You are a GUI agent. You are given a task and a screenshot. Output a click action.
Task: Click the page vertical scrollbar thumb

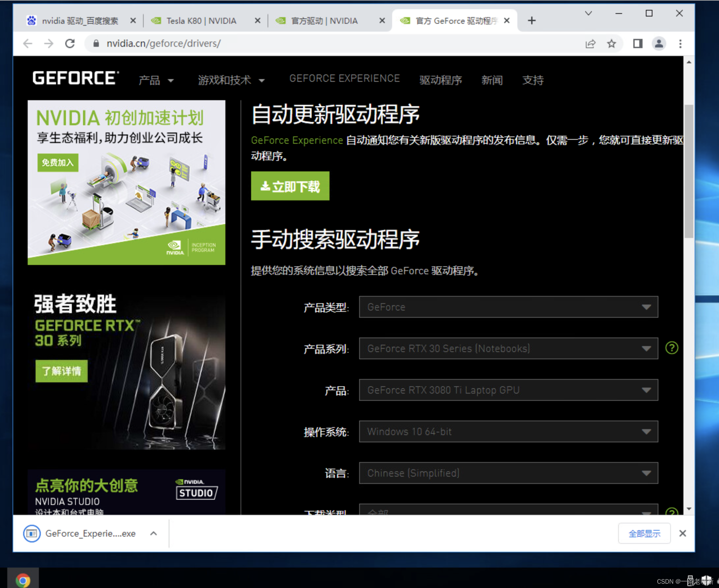click(x=688, y=171)
